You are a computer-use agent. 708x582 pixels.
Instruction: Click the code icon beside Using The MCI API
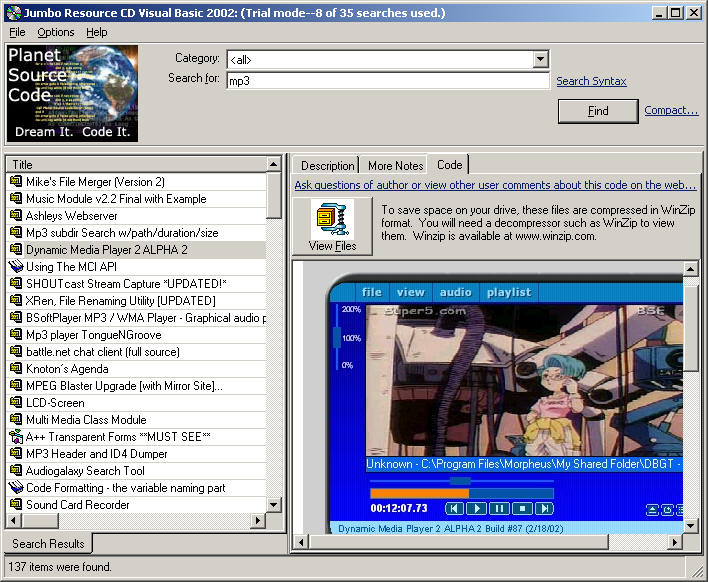click(x=16, y=266)
